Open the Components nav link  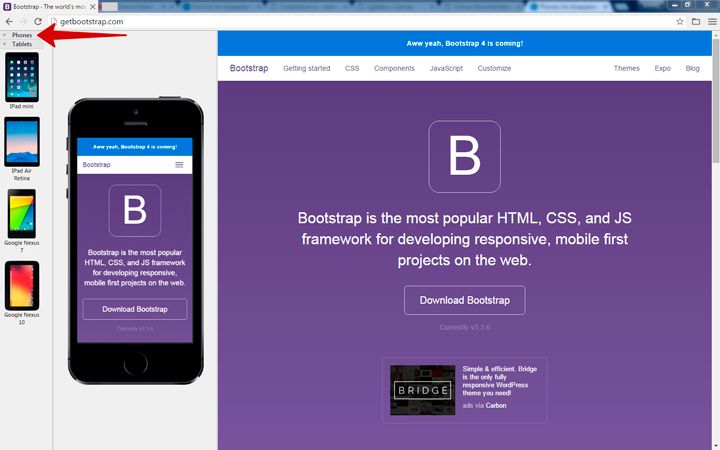pyautogui.click(x=394, y=69)
